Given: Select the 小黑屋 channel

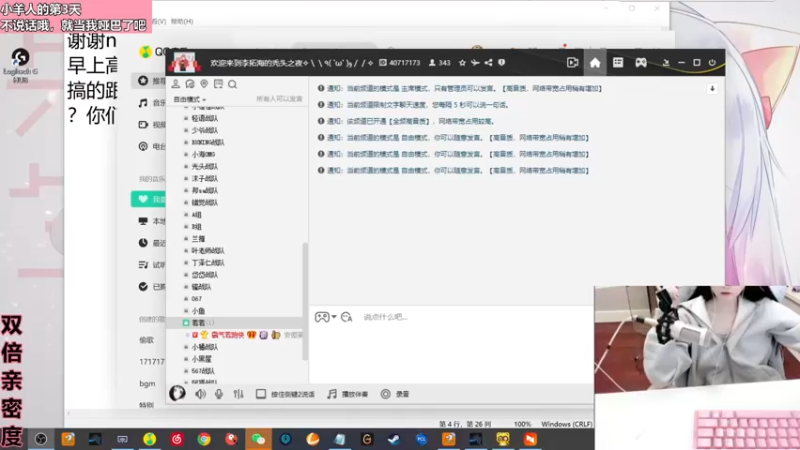Looking at the screenshot, I should (x=202, y=359).
